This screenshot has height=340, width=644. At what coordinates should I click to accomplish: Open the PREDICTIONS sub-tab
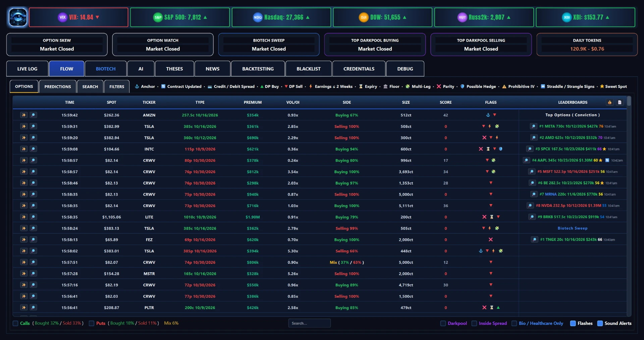pos(58,87)
